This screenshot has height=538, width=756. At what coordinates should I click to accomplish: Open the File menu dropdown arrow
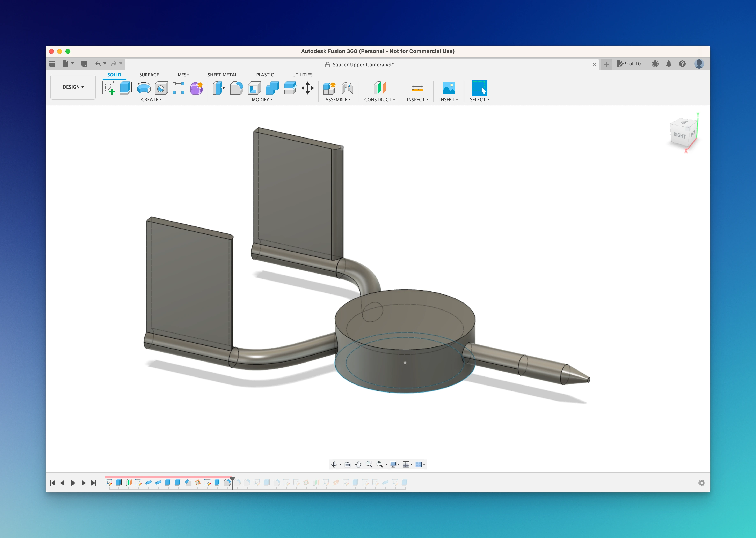(72, 63)
